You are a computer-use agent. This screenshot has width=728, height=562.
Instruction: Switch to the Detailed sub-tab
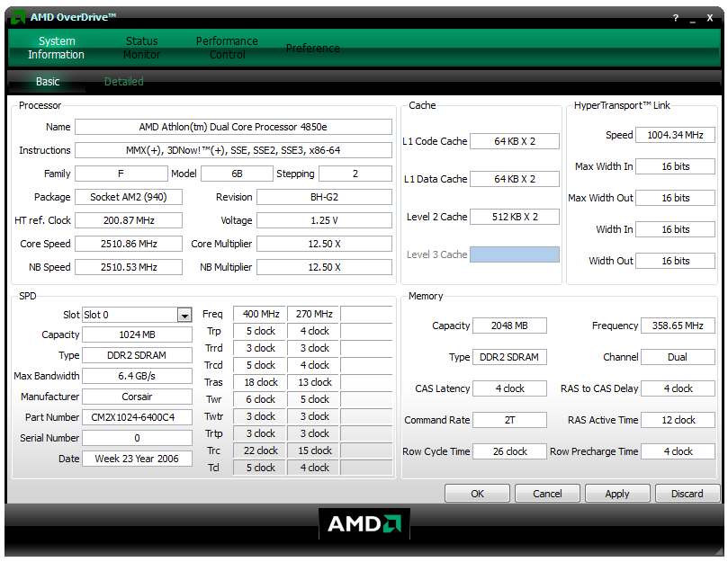click(124, 82)
